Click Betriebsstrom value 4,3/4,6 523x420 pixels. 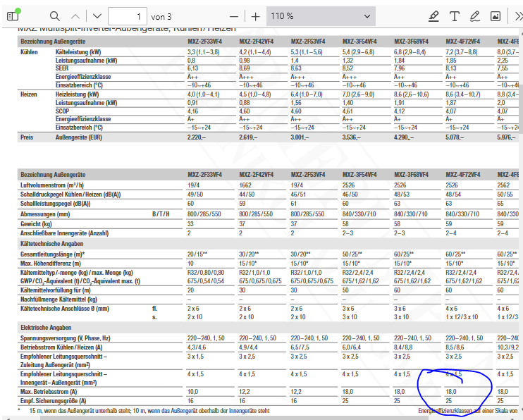coord(197,347)
